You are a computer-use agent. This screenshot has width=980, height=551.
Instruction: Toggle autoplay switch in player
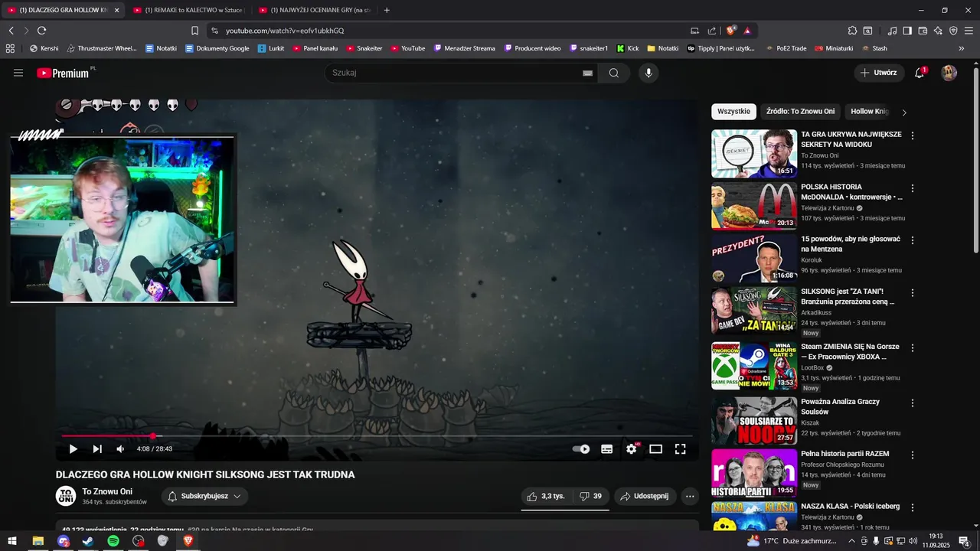(582, 449)
